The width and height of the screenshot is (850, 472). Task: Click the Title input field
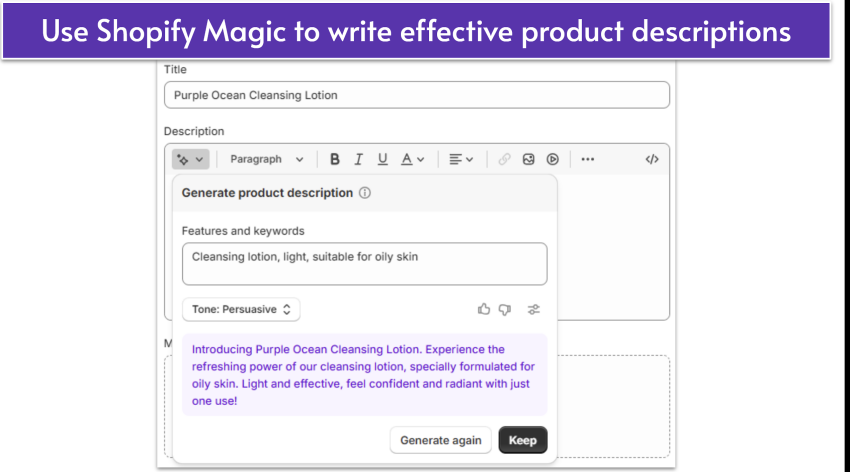click(x=416, y=95)
